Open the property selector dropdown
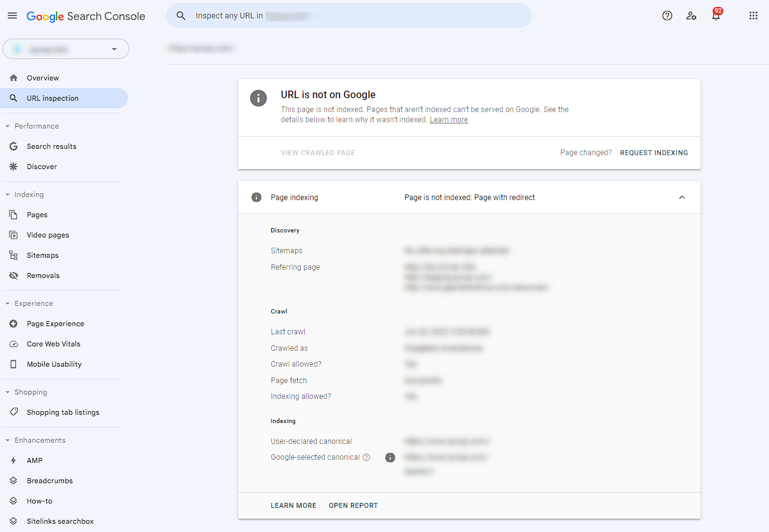Screen dimensions: 769x532 (66, 49)
